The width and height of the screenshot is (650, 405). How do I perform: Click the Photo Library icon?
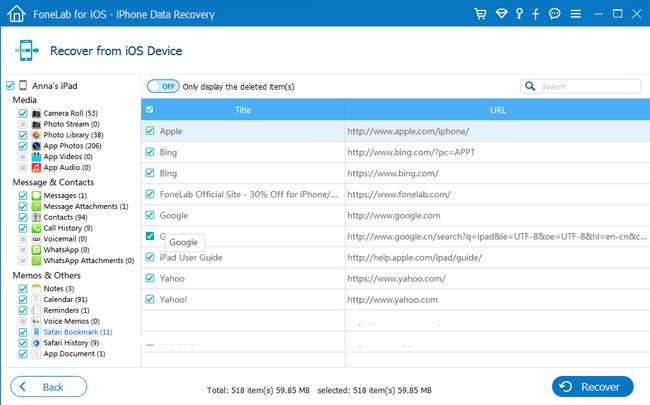coord(36,135)
